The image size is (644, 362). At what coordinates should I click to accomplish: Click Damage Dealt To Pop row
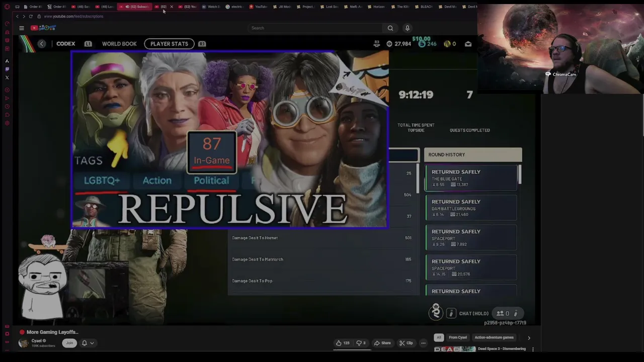point(322,281)
